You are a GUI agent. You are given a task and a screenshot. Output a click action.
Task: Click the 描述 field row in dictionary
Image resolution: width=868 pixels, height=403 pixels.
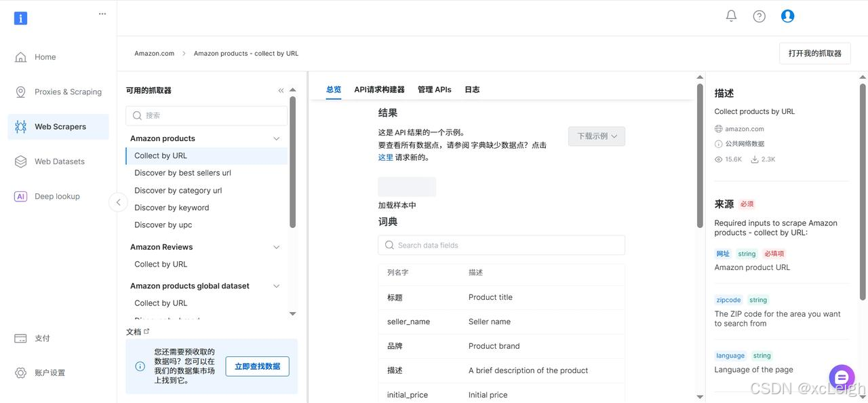502,370
